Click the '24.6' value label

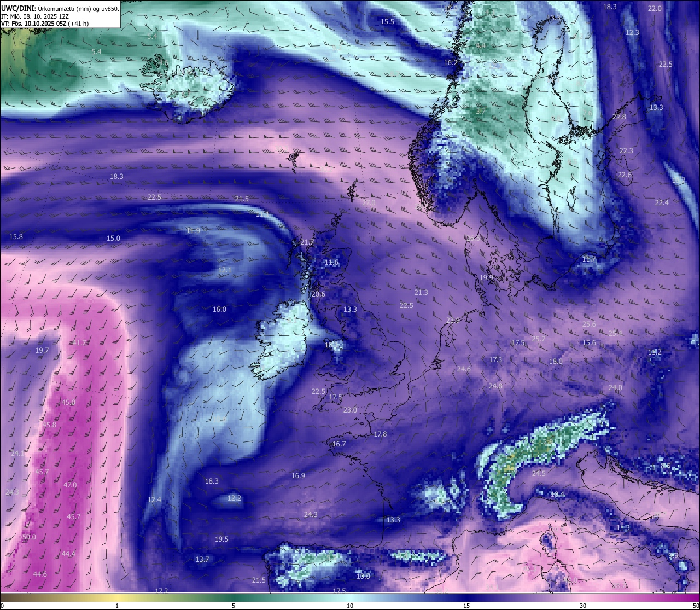464,369
